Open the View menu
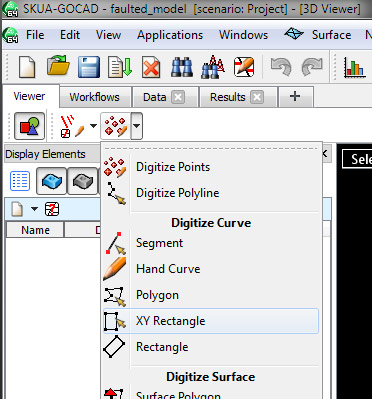This screenshot has height=399, width=372. [x=108, y=35]
